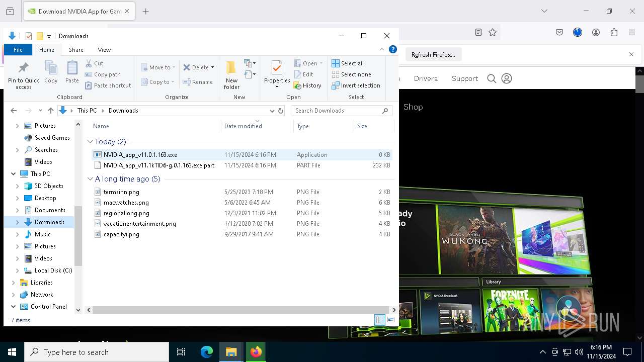Open file Properties from ribbon

[277, 74]
